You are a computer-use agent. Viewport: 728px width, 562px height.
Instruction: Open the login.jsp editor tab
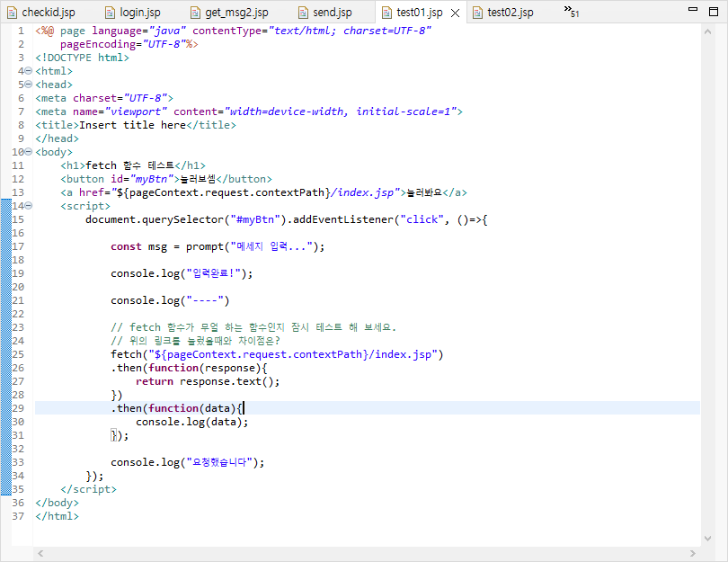coord(133,13)
